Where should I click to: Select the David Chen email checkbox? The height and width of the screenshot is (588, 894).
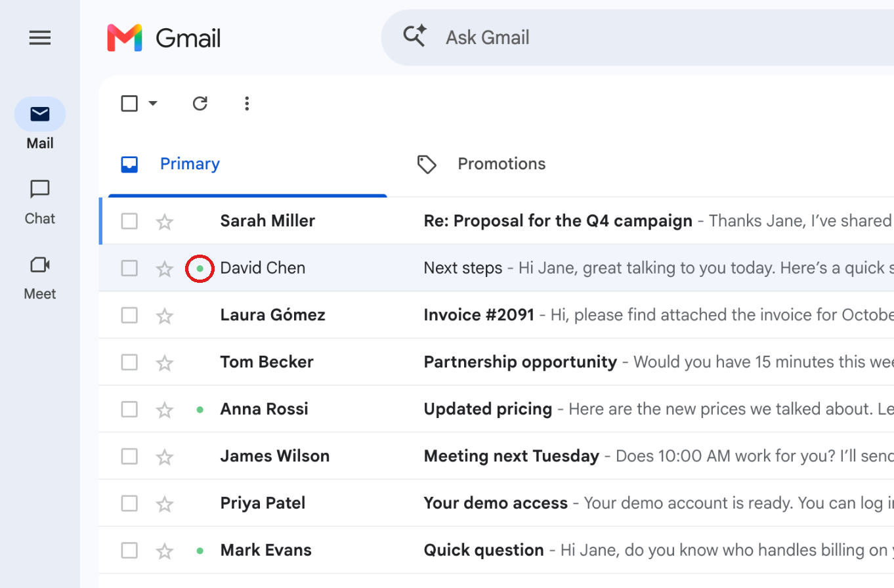(129, 268)
